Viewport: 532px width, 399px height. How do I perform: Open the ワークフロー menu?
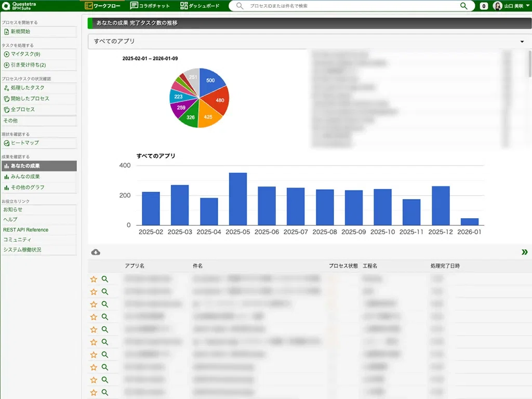click(102, 6)
